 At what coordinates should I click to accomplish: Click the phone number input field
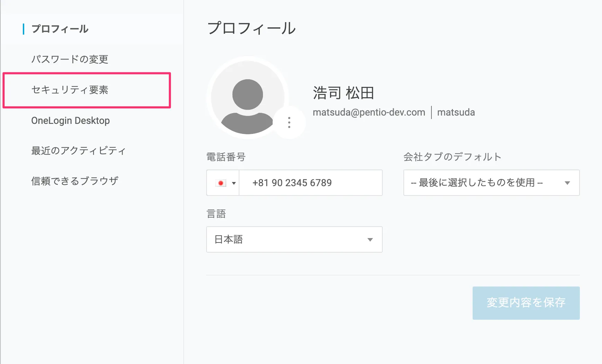[x=310, y=183]
